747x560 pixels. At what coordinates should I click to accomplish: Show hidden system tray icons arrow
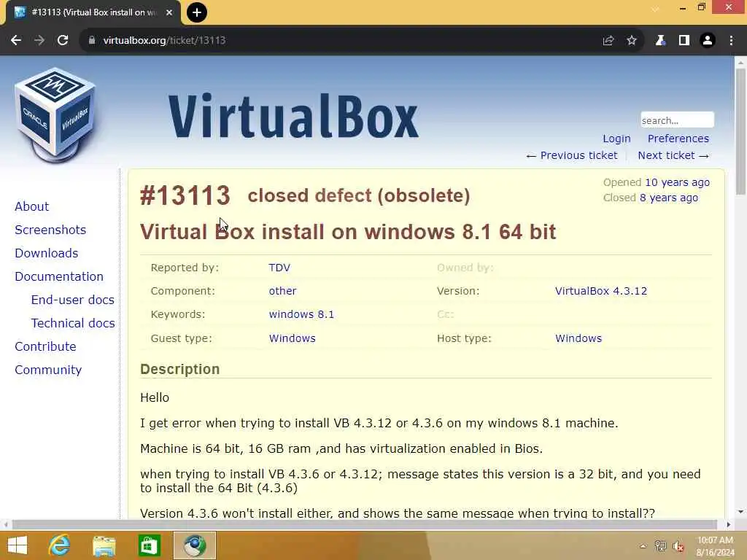coord(643,546)
